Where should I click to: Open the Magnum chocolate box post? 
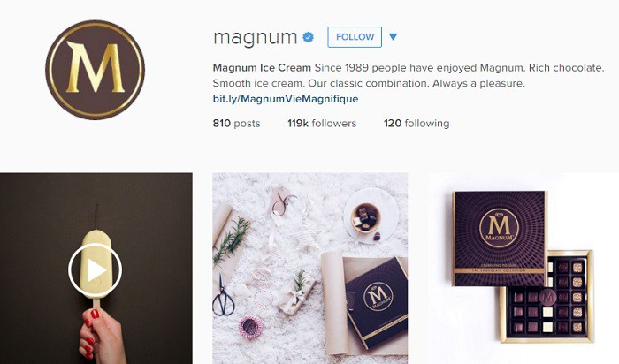523,269
